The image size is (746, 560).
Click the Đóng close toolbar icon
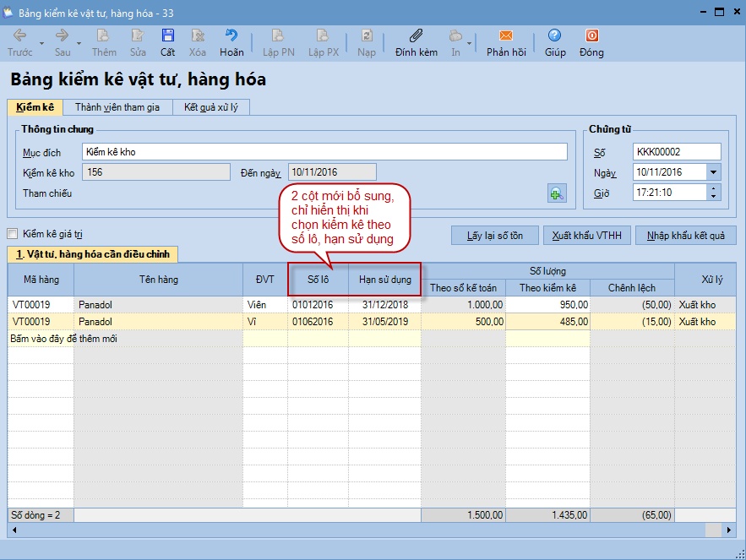click(x=591, y=36)
